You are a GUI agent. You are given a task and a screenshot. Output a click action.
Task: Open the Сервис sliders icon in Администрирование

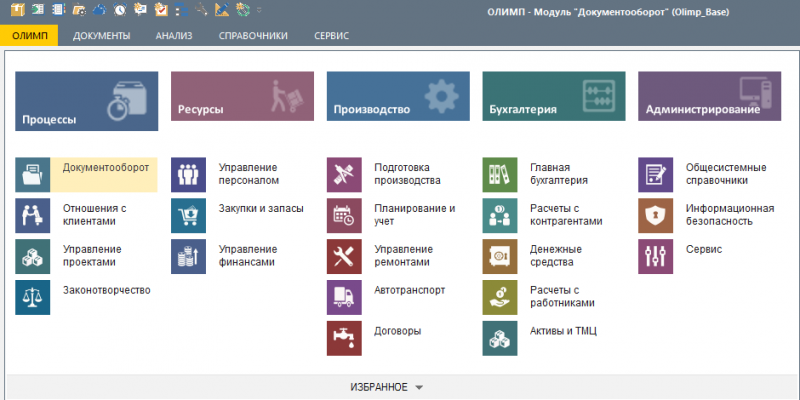[x=656, y=256]
